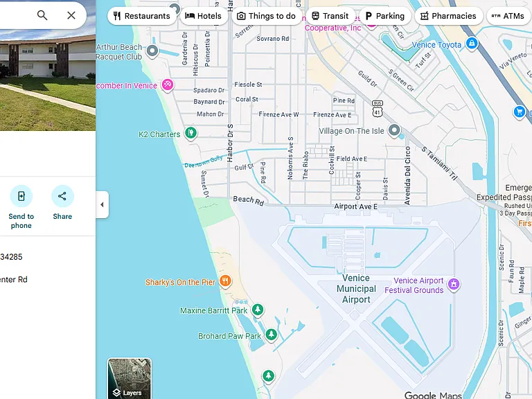The image size is (532, 399).
Task: Click the blue shopping cart pin
Action: coord(519,112)
